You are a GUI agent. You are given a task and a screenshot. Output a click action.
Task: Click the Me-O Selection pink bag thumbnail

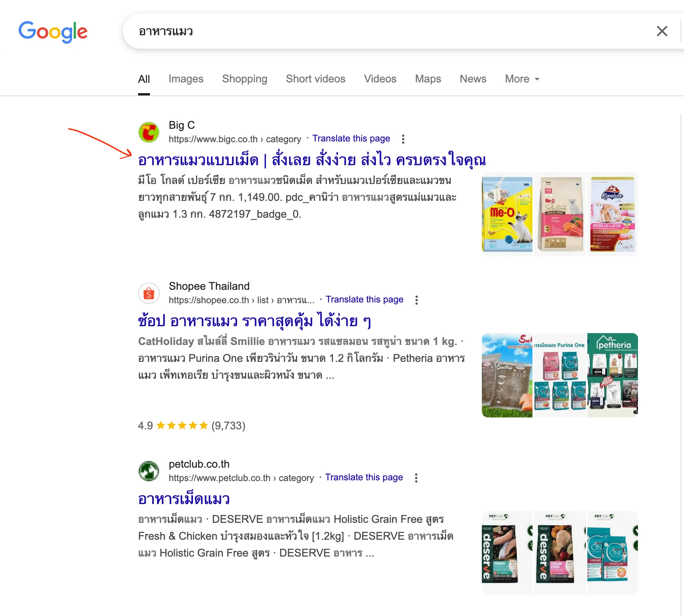click(560, 214)
